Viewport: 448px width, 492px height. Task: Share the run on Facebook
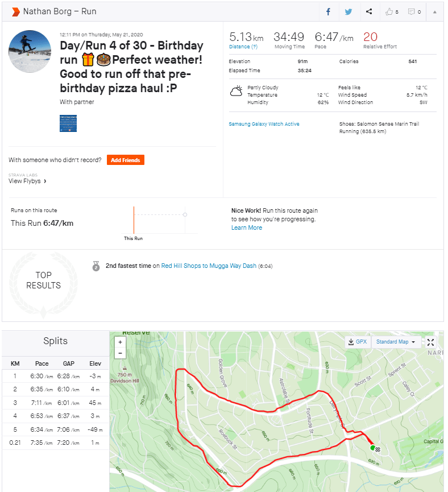[328, 11]
